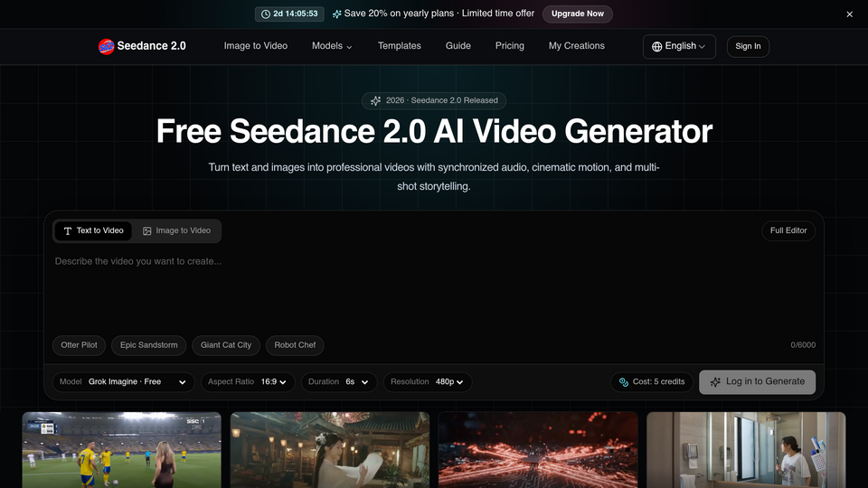The image size is (868, 488).
Task: Click the Image to Video picture icon
Action: [x=146, y=230]
